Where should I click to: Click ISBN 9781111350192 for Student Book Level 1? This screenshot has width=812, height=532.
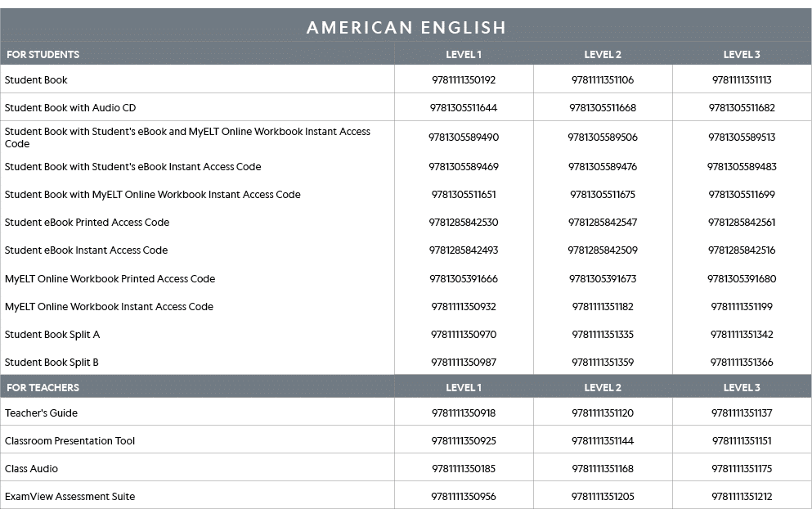[x=464, y=80]
